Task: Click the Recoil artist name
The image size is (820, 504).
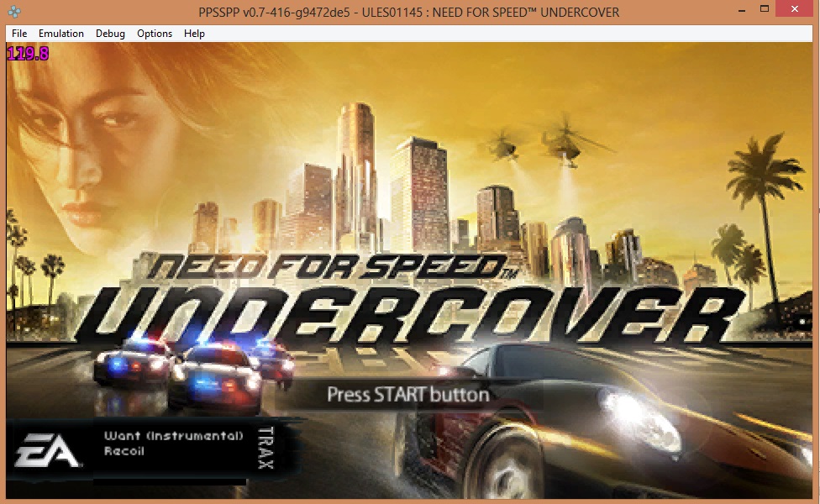Action: click(x=124, y=451)
